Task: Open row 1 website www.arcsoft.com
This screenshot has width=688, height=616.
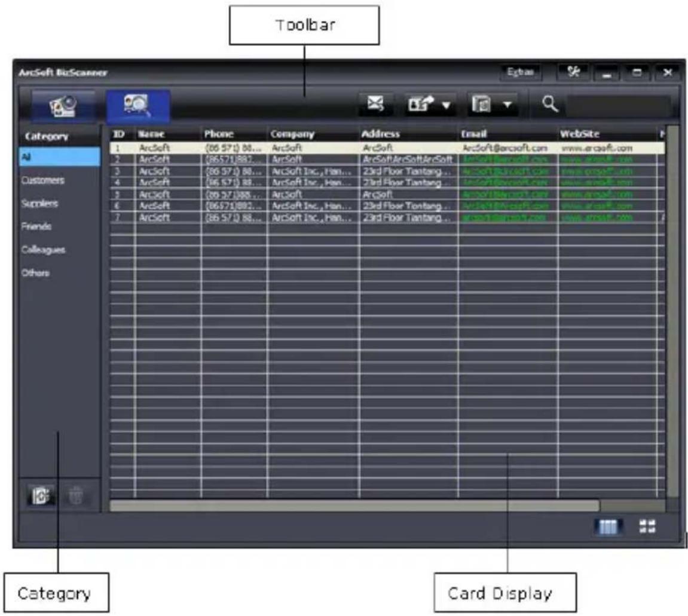Action: click(x=597, y=148)
